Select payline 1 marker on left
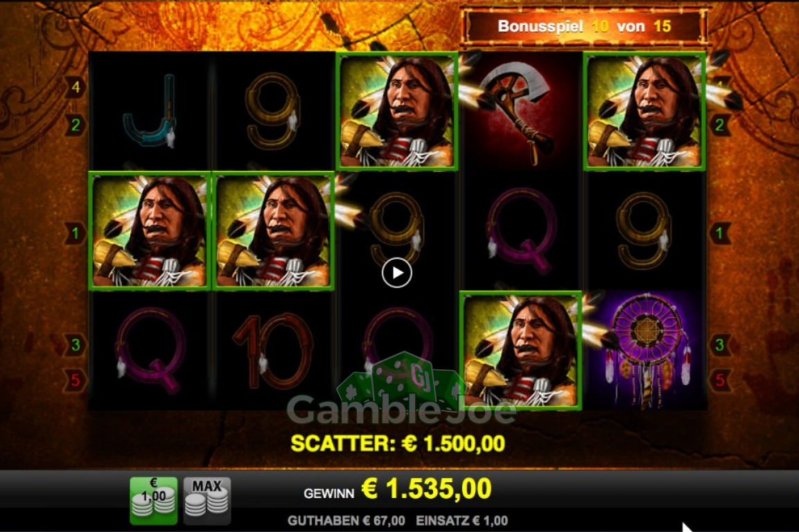The width and height of the screenshot is (799, 532). click(x=76, y=233)
